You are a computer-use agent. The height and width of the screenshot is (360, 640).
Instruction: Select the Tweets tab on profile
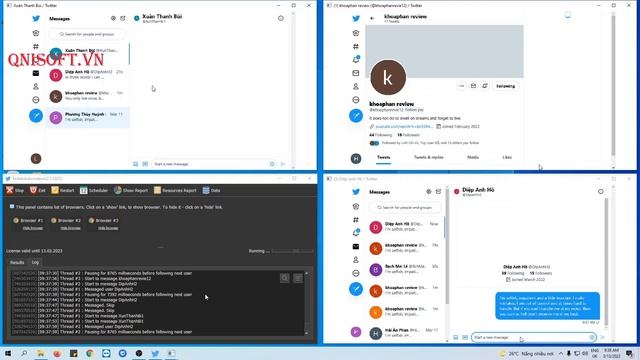point(383,157)
